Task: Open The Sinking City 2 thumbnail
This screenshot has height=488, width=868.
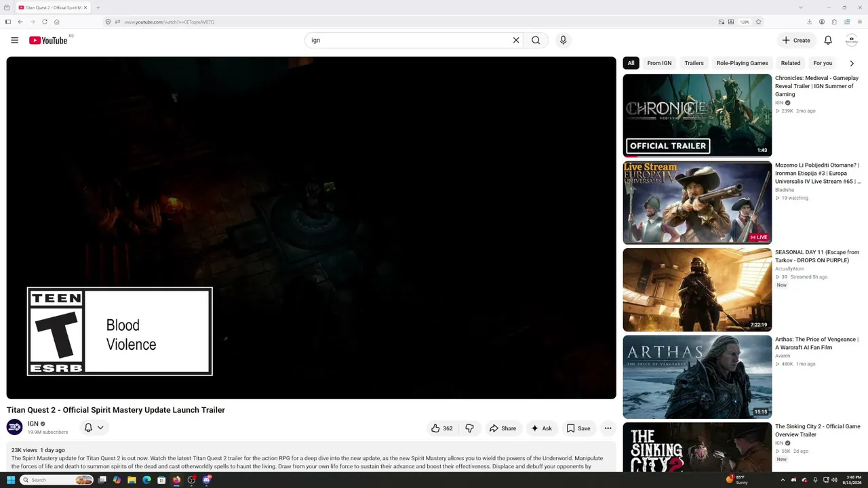Action: [x=697, y=447]
